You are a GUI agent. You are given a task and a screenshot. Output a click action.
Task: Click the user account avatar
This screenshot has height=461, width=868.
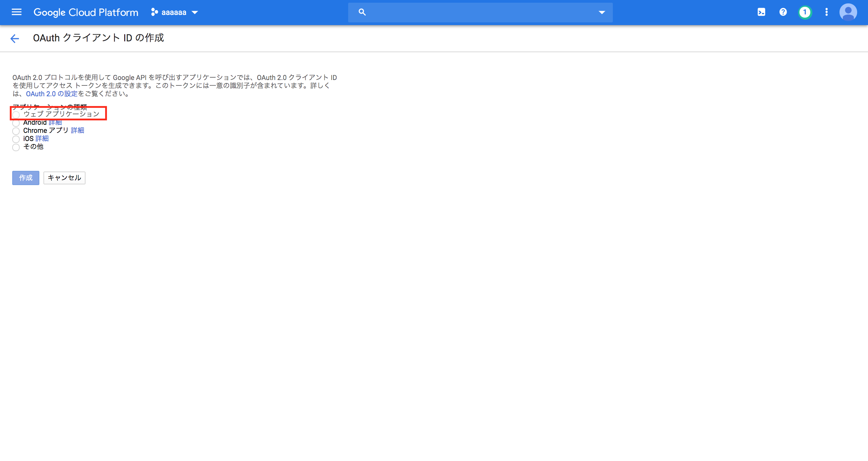click(848, 12)
